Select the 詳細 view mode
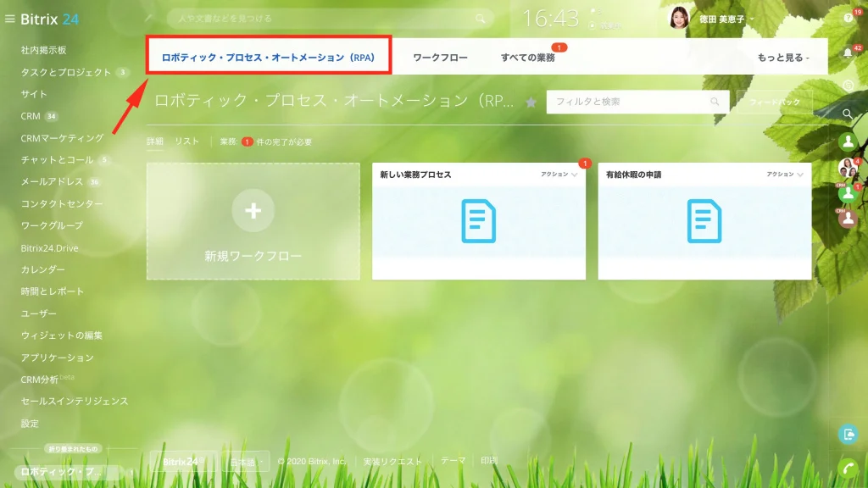Screen dimensions: 868x488 [155, 141]
